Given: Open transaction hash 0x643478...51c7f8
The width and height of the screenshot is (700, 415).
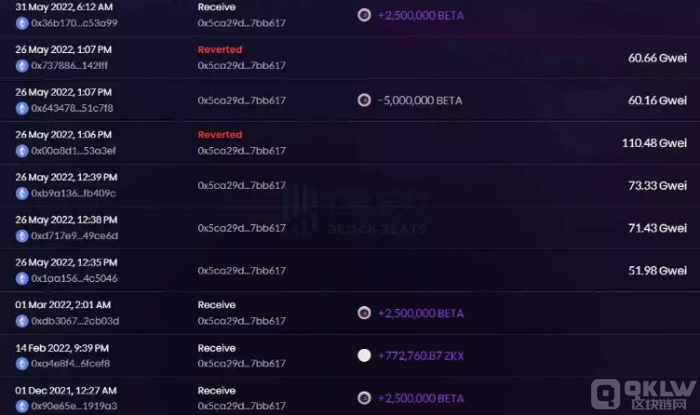Looking at the screenshot, I should (x=72, y=108).
